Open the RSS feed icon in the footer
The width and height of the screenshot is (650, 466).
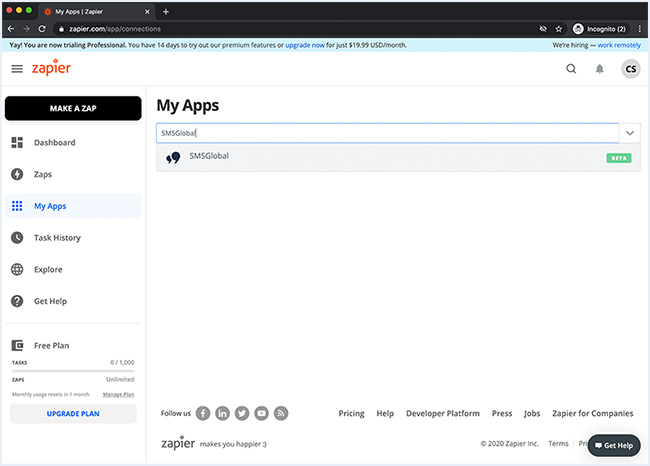(x=281, y=413)
